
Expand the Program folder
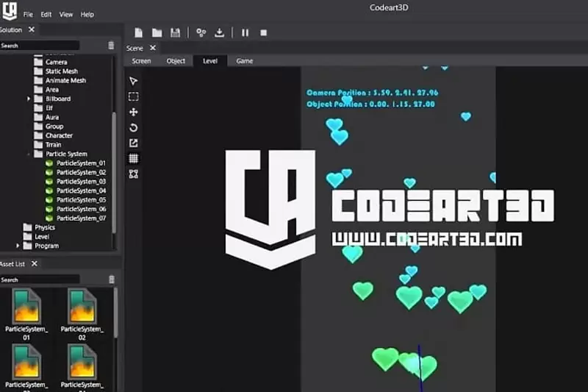coord(18,246)
